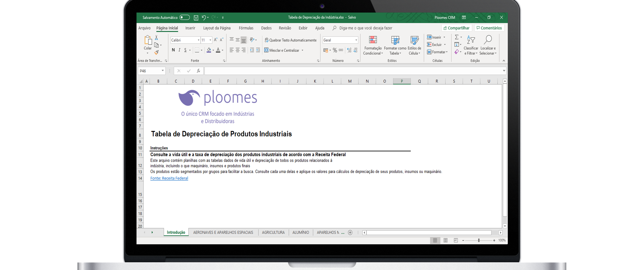Switch to Normal view in status bar

(x=435, y=240)
